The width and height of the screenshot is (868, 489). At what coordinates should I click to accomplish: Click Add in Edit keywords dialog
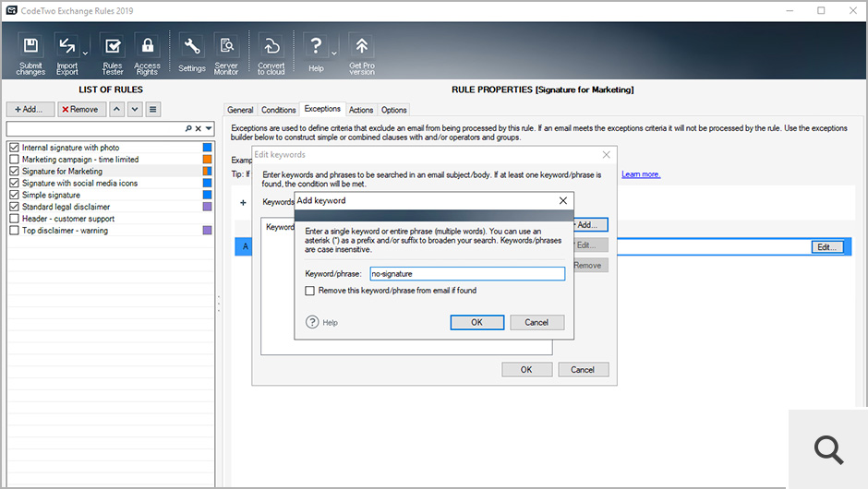click(590, 224)
